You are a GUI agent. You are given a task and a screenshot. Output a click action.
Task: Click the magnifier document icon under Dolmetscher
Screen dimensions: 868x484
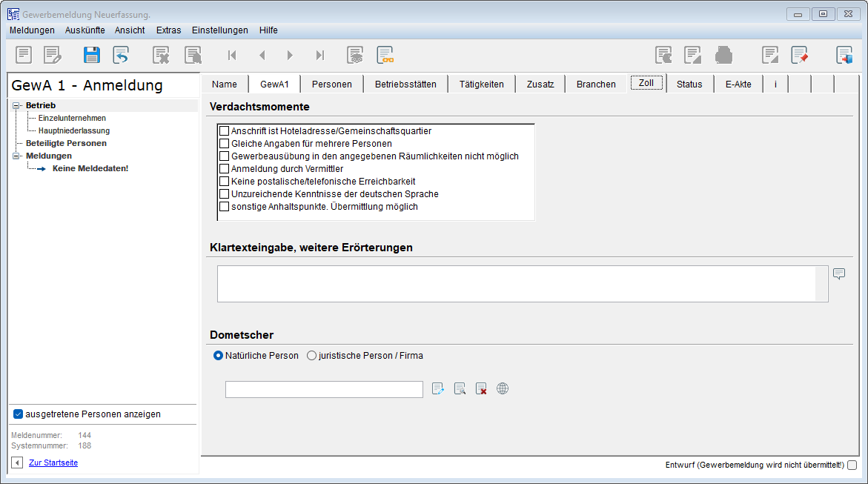tap(460, 388)
